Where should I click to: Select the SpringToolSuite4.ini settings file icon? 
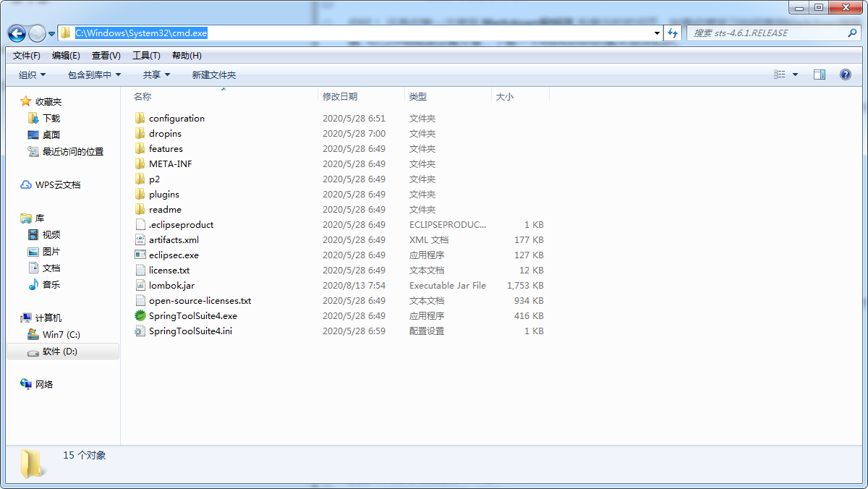[140, 331]
